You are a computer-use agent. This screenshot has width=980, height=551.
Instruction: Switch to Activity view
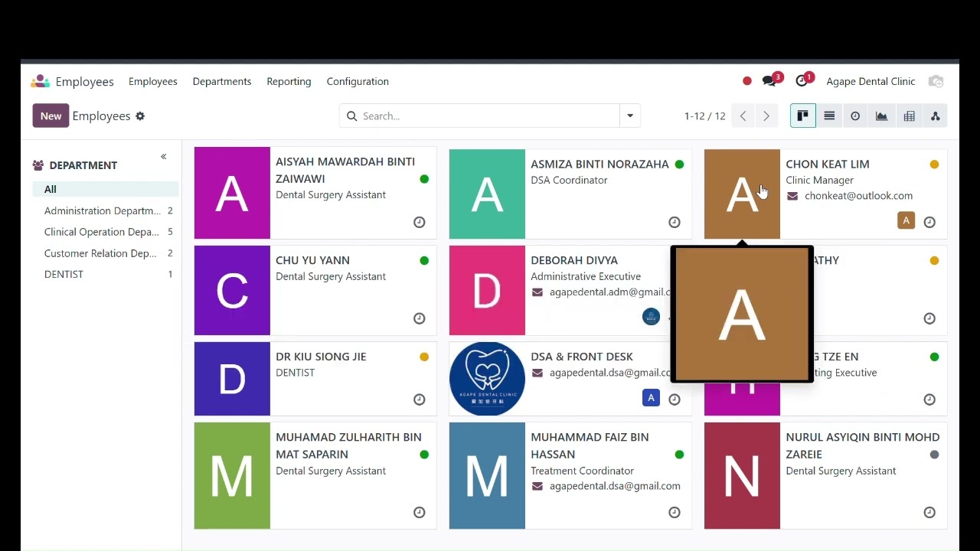[x=855, y=116]
